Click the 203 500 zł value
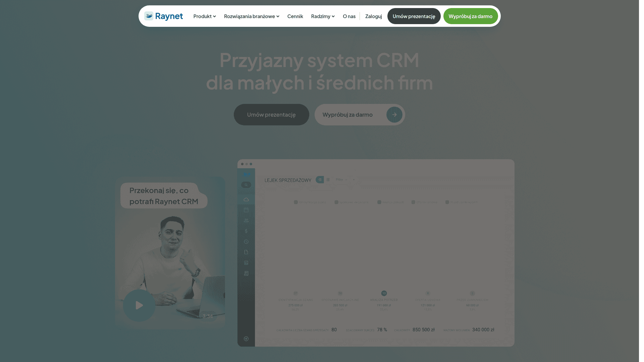This screenshot has width=644, height=362. (x=340, y=305)
